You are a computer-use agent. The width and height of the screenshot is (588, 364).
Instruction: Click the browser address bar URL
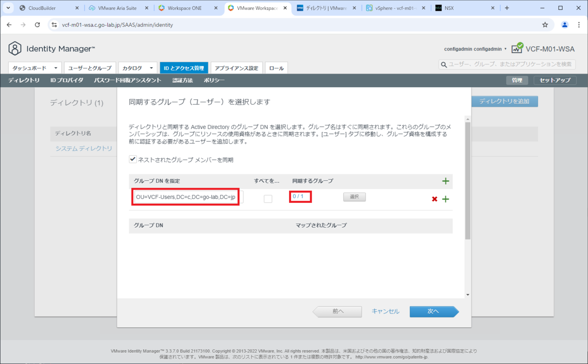click(118, 24)
